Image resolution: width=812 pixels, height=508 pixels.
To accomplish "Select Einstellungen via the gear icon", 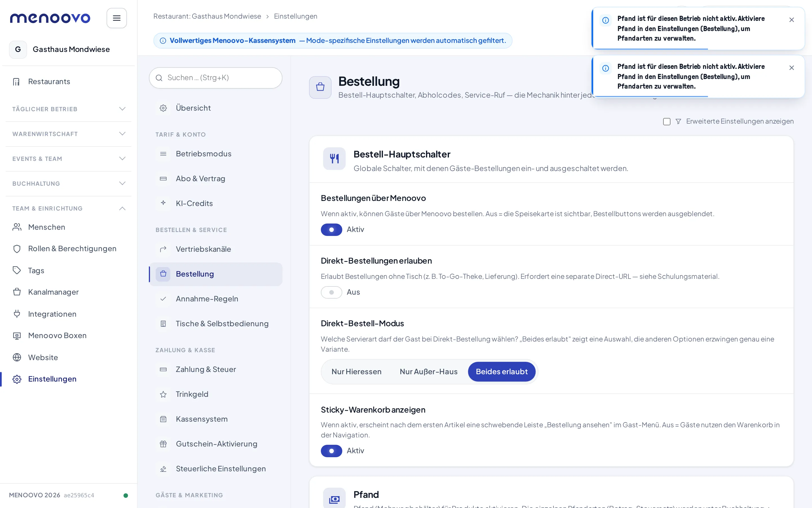I will pos(17,379).
